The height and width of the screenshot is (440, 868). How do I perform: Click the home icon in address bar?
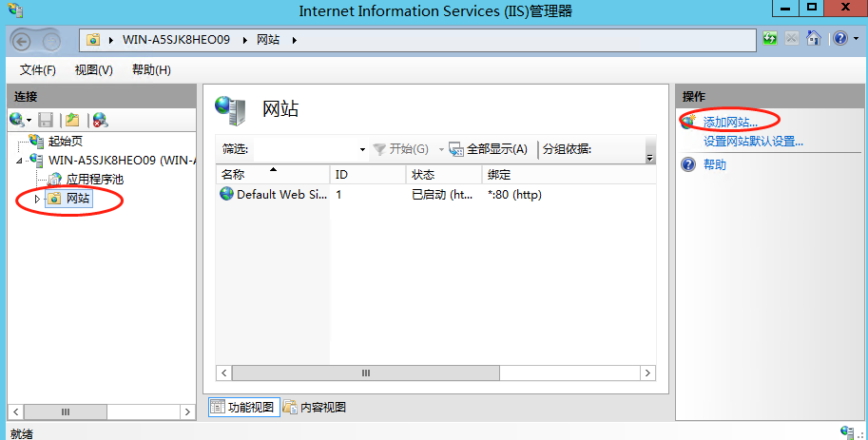(x=814, y=39)
